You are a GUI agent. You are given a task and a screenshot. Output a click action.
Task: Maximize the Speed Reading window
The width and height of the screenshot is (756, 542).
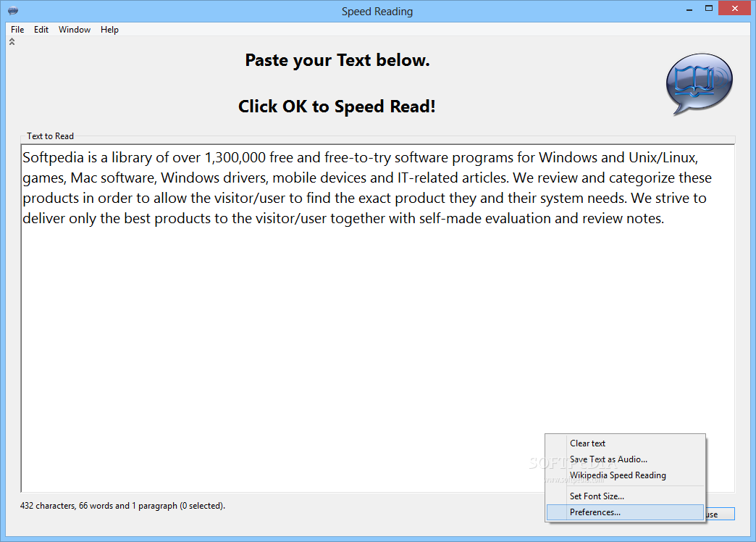[708, 9]
